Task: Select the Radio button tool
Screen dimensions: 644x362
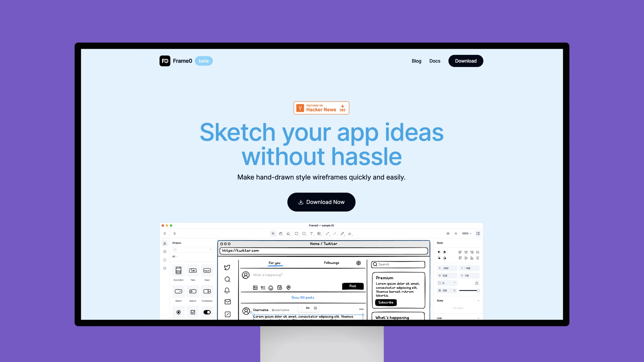Action: coord(178,312)
